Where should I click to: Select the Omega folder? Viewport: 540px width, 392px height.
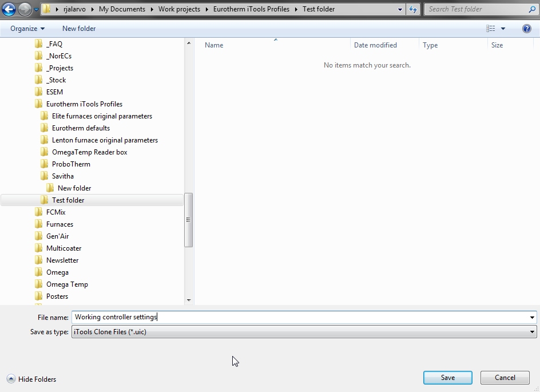click(57, 272)
